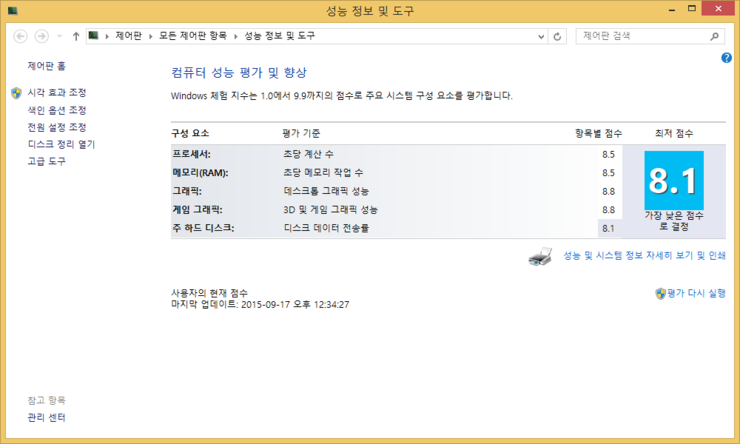Image resolution: width=740 pixels, height=444 pixels.
Task: Open help with the blue question mark
Action: coord(726,58)
